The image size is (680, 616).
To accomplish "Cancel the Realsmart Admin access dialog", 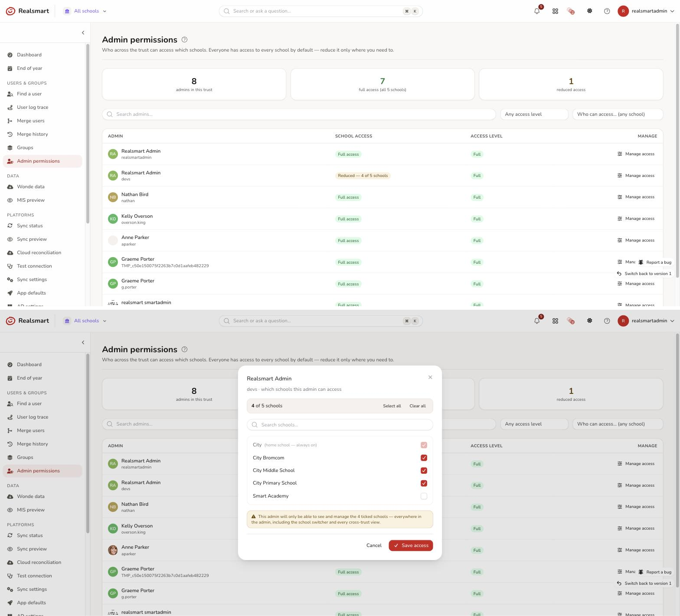I will (374, 546).
